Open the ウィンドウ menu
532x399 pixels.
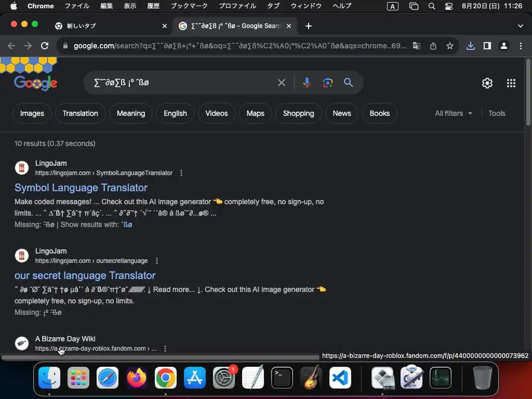pos(306,6)
